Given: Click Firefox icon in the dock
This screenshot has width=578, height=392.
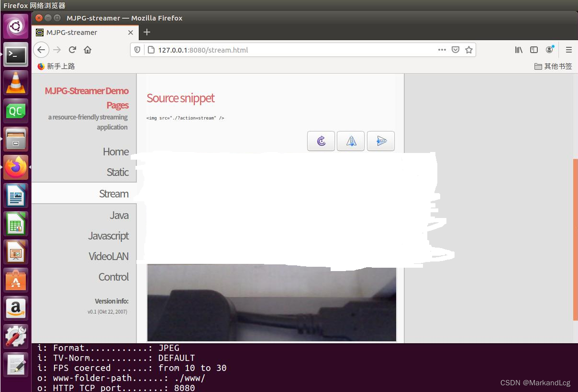Looking at the screenshot, I should [x=16, y=167].
